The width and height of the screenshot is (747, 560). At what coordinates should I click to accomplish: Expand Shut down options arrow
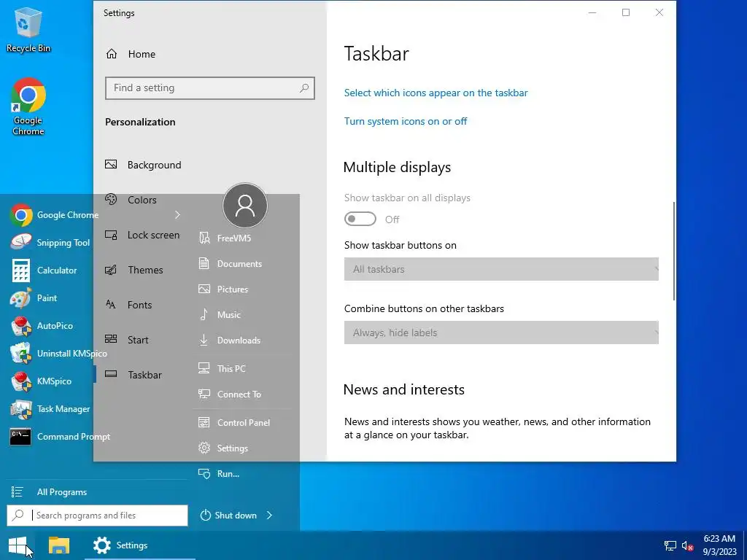(x=270, y=516)
